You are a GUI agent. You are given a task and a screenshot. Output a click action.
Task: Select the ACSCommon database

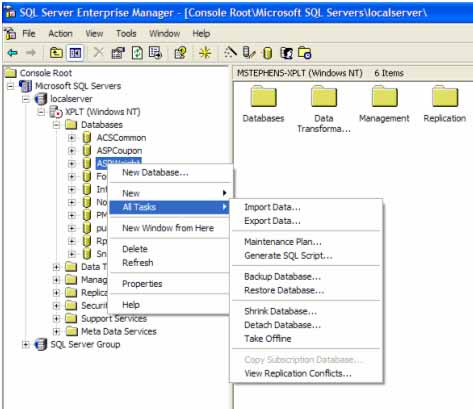coord(121,138)
